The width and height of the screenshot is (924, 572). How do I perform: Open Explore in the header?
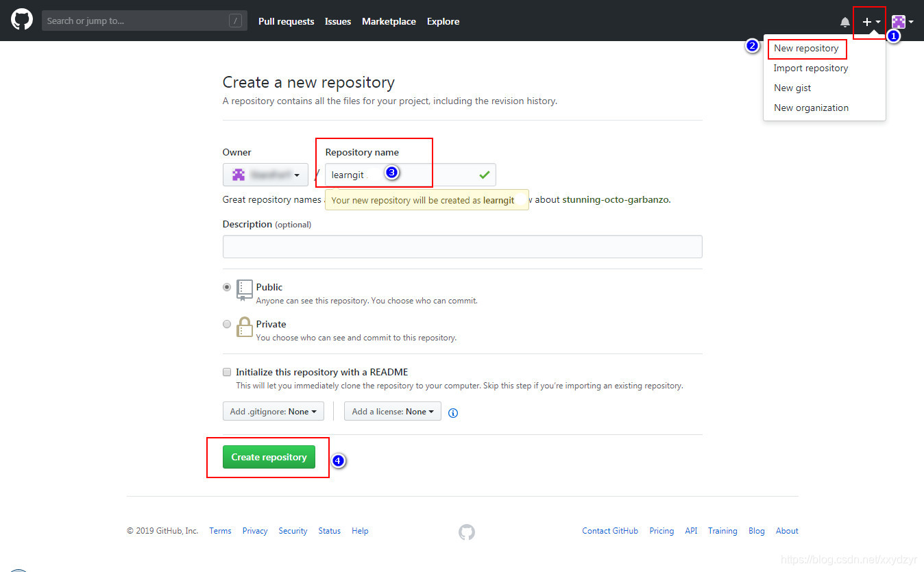tap(443, 21)
